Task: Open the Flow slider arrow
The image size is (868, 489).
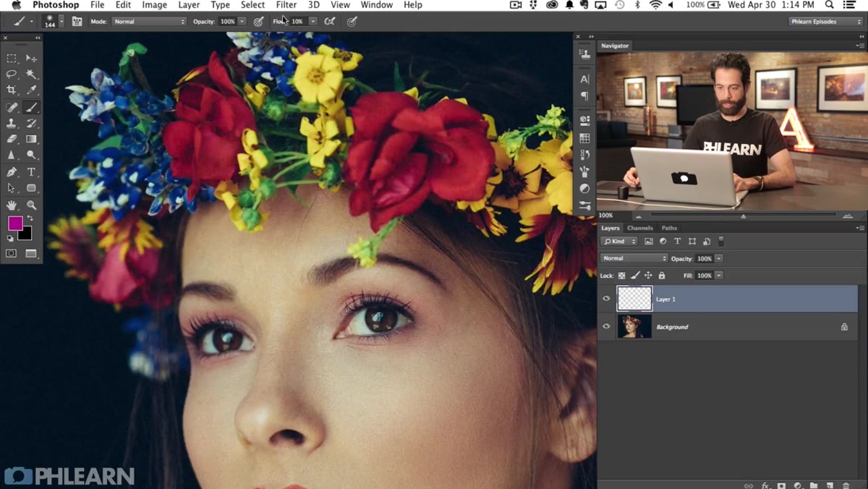Action: pyautogui.click(x=312, y=22)
